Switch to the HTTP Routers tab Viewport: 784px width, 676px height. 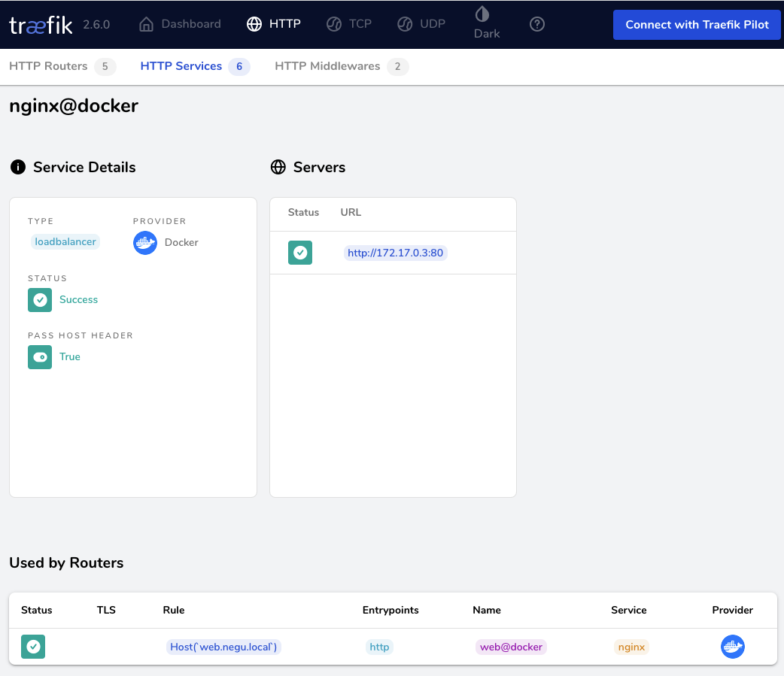(48, 66)
